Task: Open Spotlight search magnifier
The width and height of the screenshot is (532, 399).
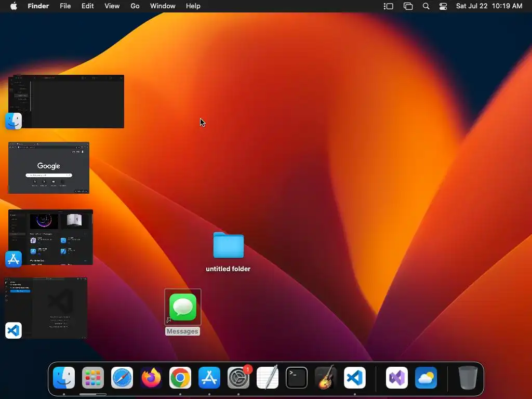Action: [426, 6]
